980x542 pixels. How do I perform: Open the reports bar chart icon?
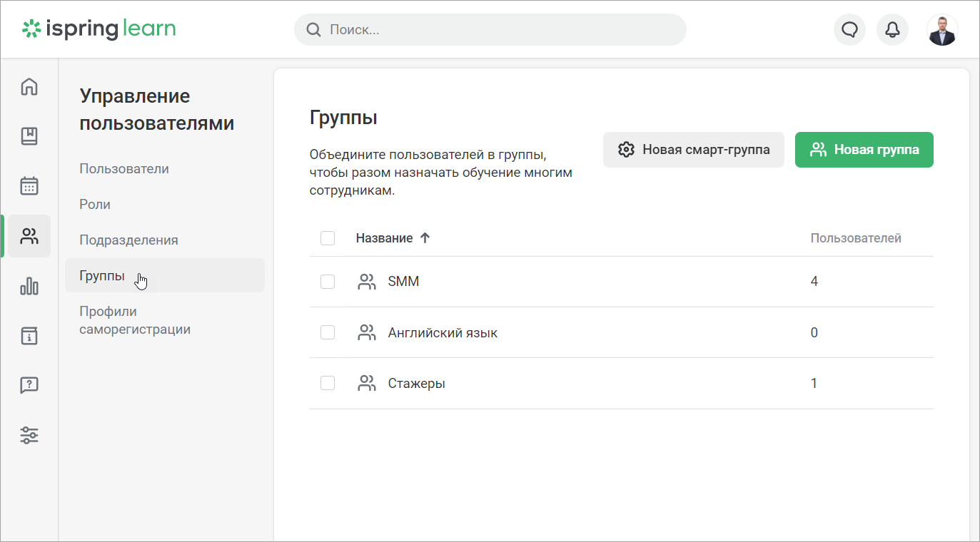tap(29, 286)
